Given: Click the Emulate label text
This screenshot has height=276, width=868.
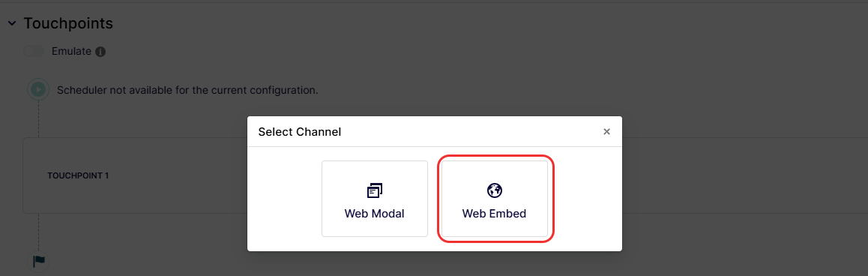Looking at the screenshot, I should click(x=71, y=51).
